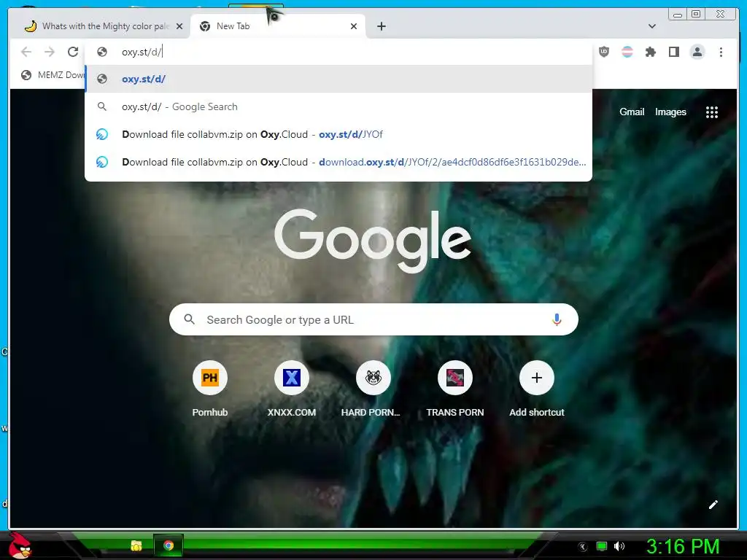Click the browser Forward arrow
This screenshot has width=747, height=560.
coord(50,52)
